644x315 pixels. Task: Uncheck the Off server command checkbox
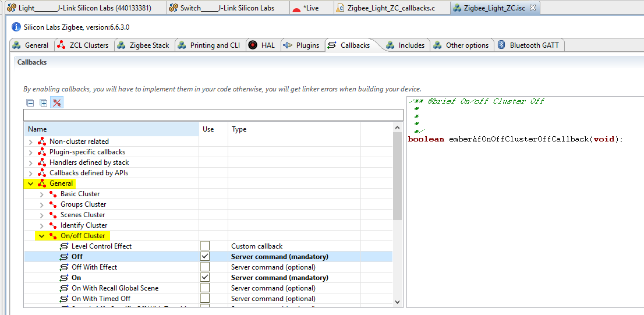(x=204, y=257)
